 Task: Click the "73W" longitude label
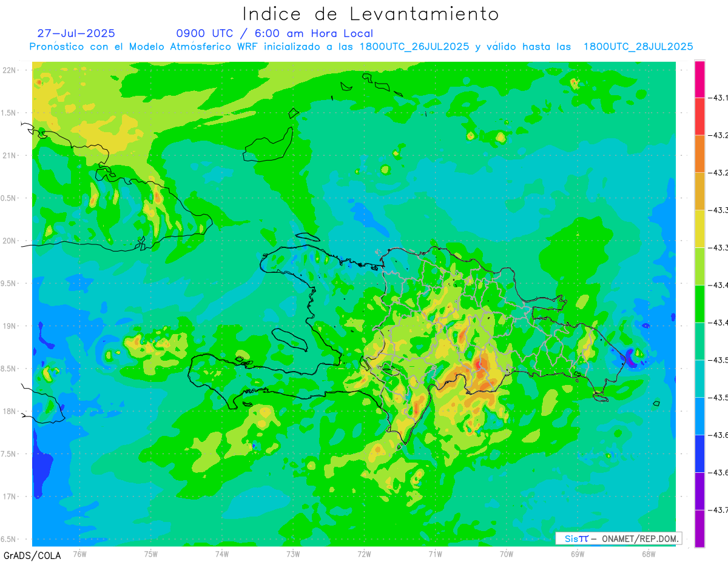click(293, 554)
